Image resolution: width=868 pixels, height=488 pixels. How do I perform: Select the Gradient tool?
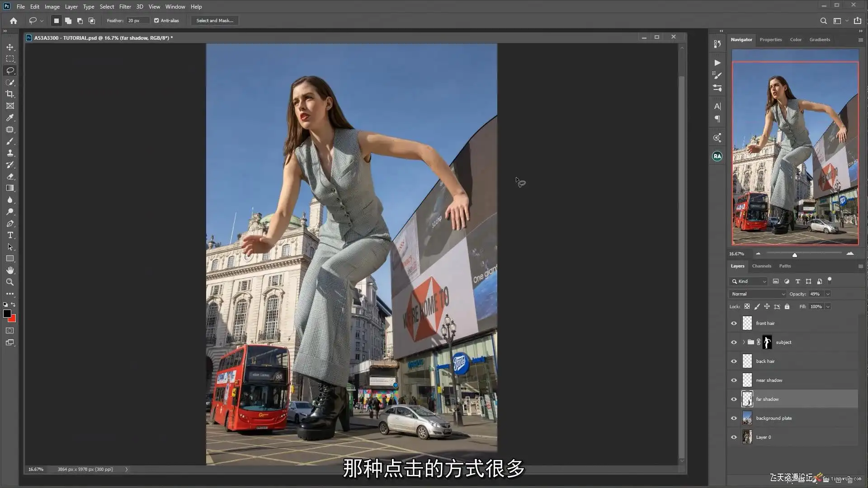click(x=10, y=188)
